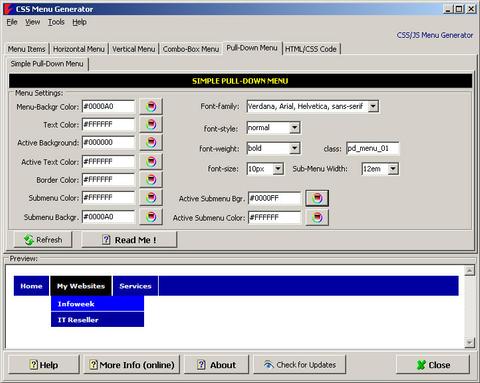Click the Check for Updates button
Viewport: 480px width, 383px height.
299,365
